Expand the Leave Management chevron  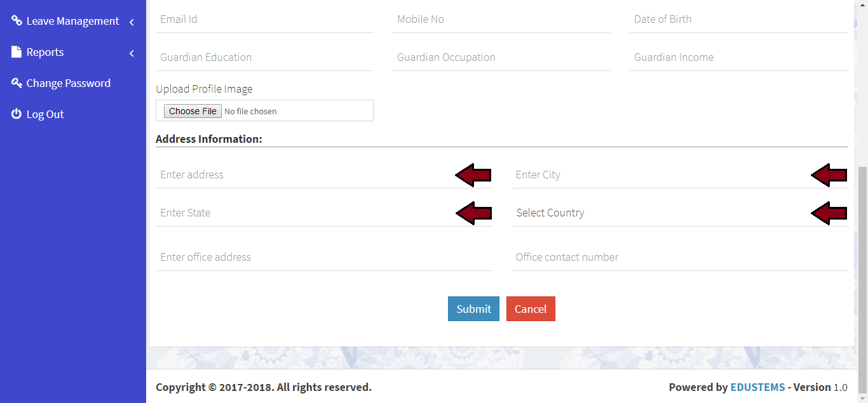tap(132, 22)
